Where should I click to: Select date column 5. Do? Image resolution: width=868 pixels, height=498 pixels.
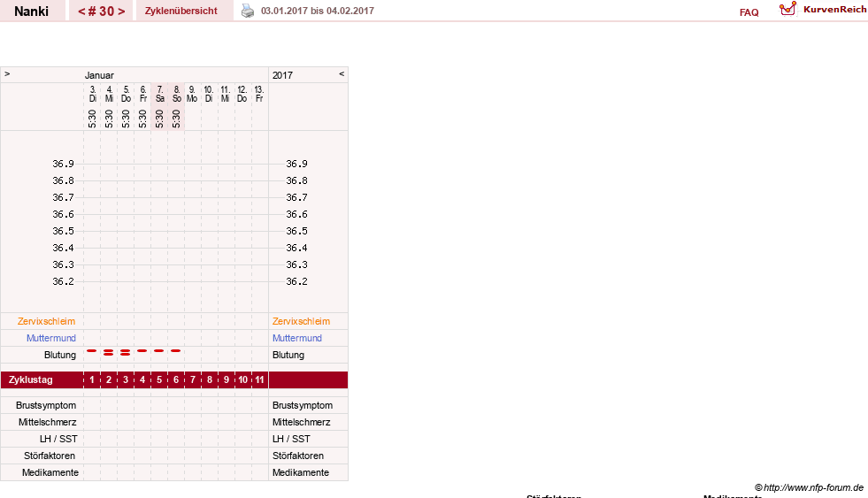pyautogui.click(x=127, y=94)
